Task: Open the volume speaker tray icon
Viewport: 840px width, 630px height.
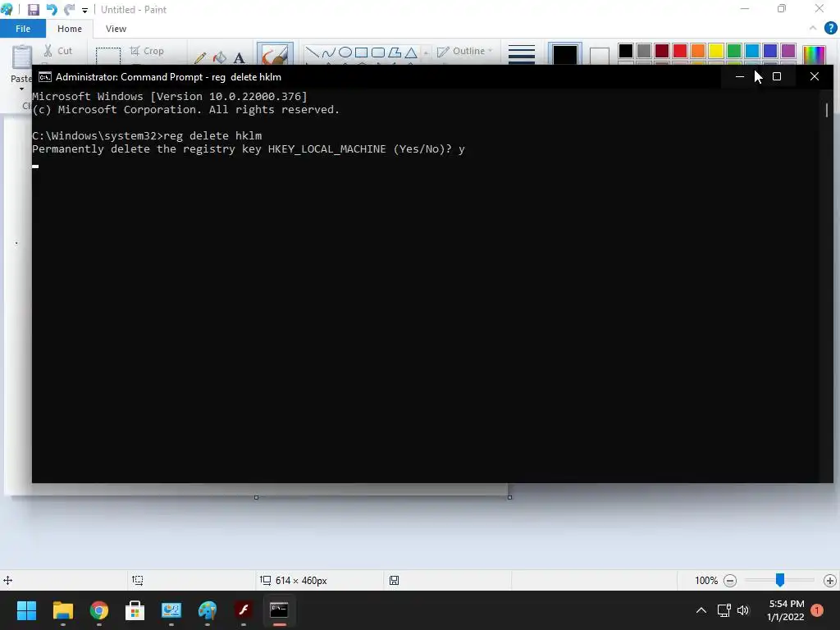Action: pos(743,610)
